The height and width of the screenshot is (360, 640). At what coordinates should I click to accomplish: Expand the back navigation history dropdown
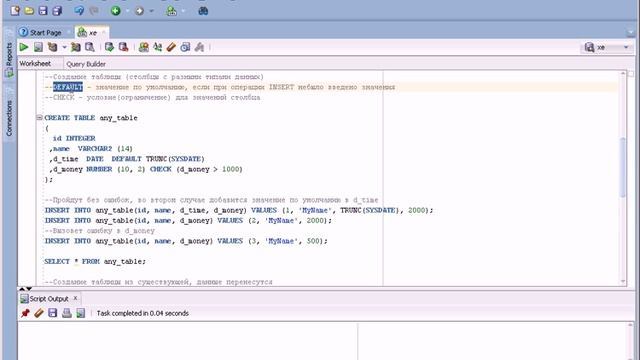127,11
